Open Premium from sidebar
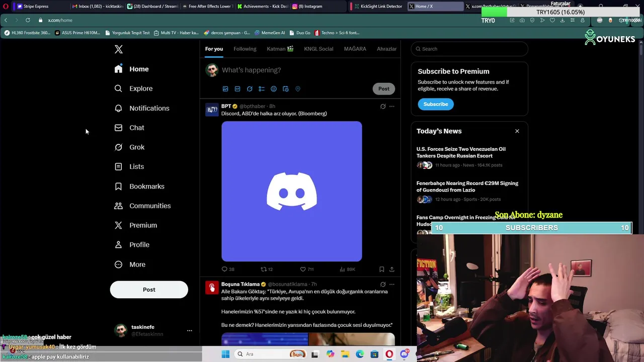 point(136,225)
